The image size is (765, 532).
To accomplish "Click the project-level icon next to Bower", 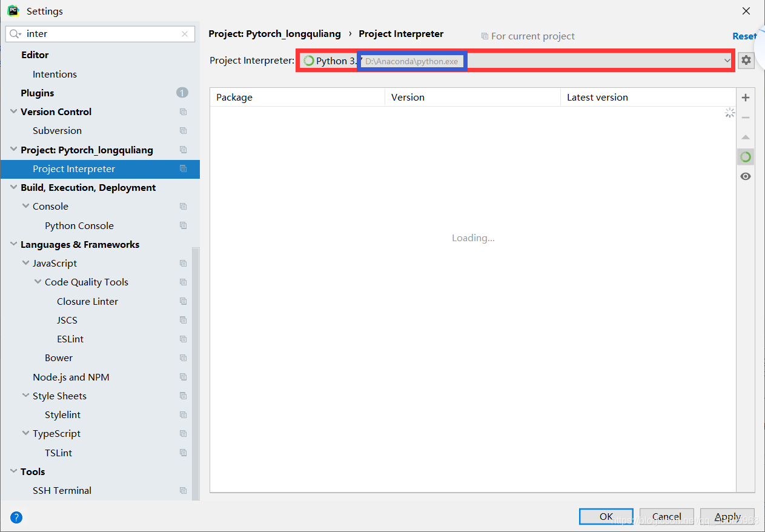I will coord(183,358).
